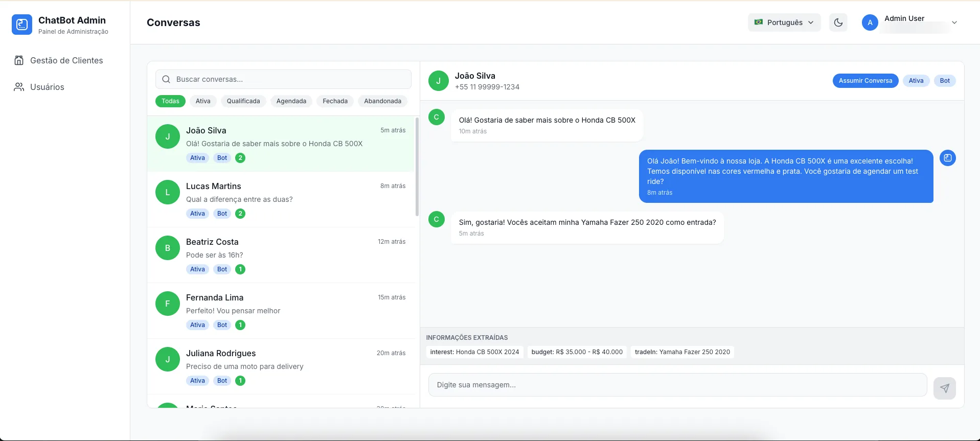The image size is (980, 441).
Task: Click the bot avatar icon beside the blue reply
Action: pyautogui.click(x=948, y=158)
